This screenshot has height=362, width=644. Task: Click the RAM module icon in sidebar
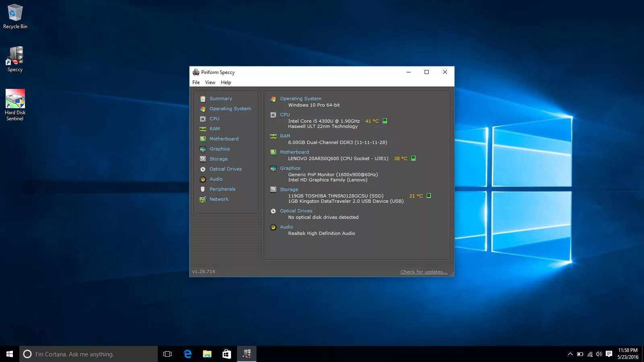203,129
